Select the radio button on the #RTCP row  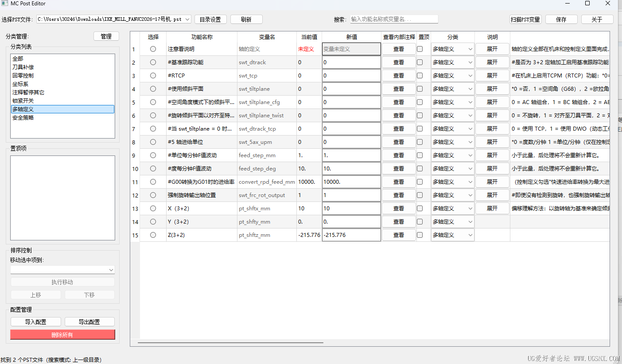[x=153, y=75]
